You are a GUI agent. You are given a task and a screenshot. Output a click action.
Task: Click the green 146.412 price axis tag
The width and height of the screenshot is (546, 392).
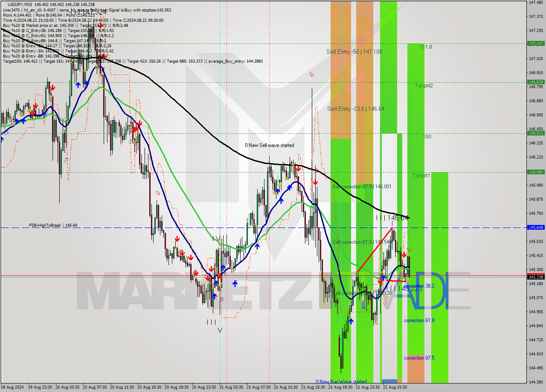pyautogui.click(x=536, y=133)
